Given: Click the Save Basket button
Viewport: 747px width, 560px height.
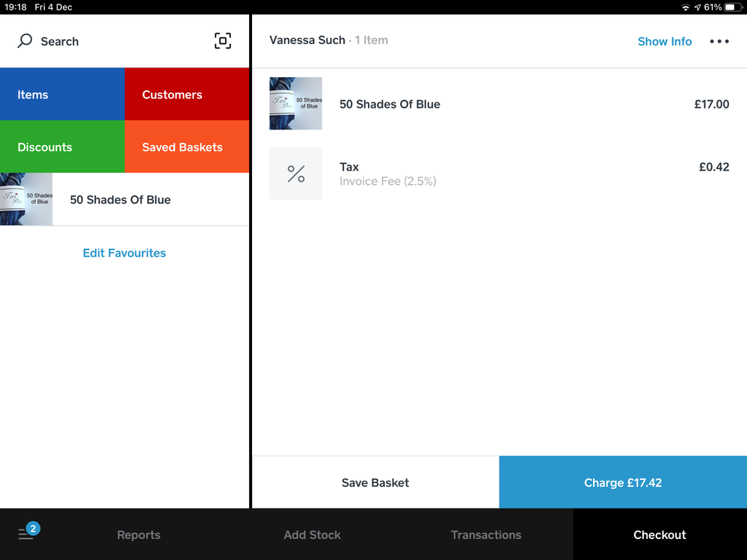Looking at the screenshot, I should click(x=375, y=482).
